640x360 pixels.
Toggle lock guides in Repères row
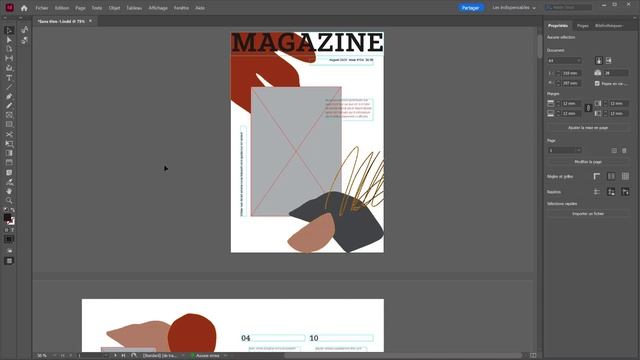[611, 192]
